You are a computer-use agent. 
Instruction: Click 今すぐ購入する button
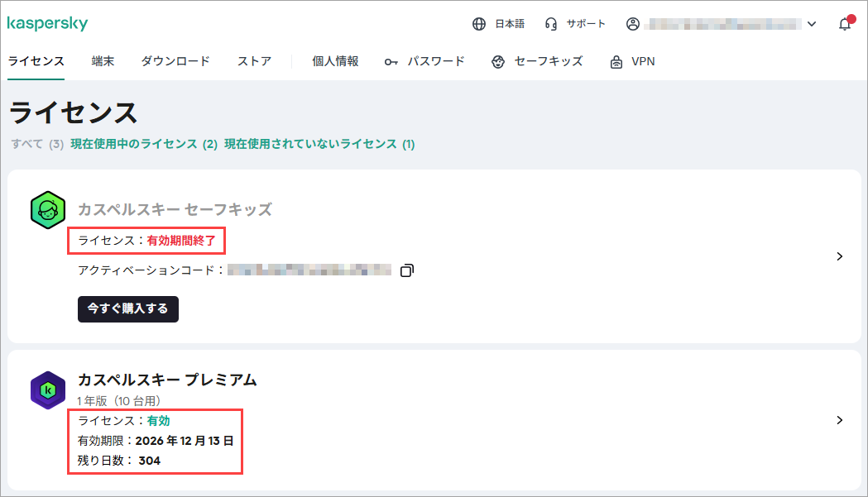128,308
